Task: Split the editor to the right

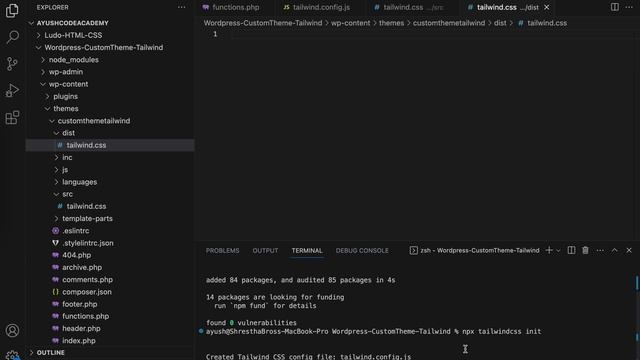Action: 615,7
